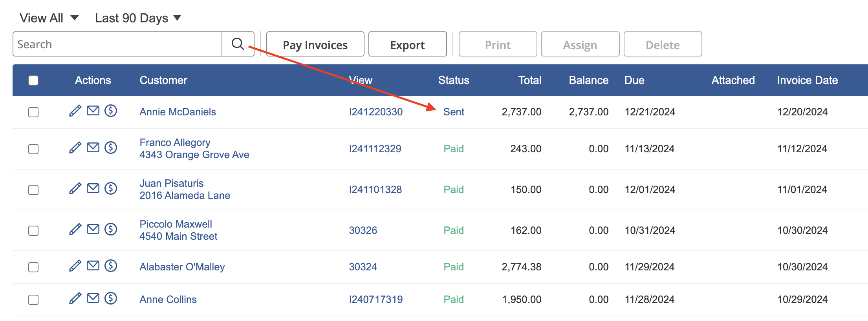Edit Alabaster O'Malley invoice with pencil icon

tap(75, 266)
